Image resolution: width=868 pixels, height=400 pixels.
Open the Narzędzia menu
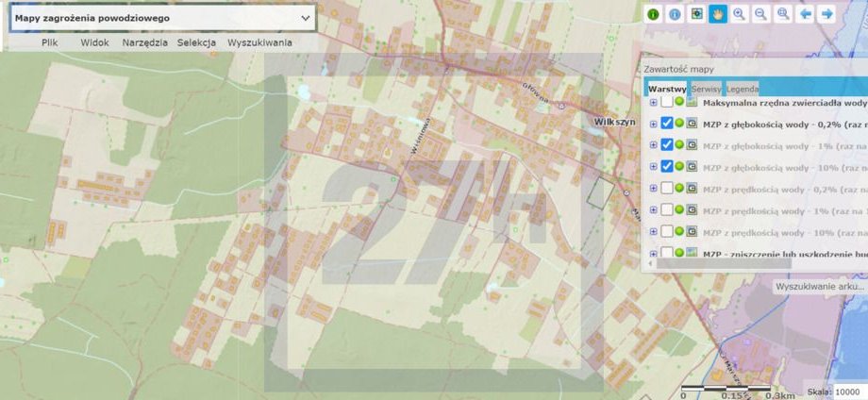[144, 42]
